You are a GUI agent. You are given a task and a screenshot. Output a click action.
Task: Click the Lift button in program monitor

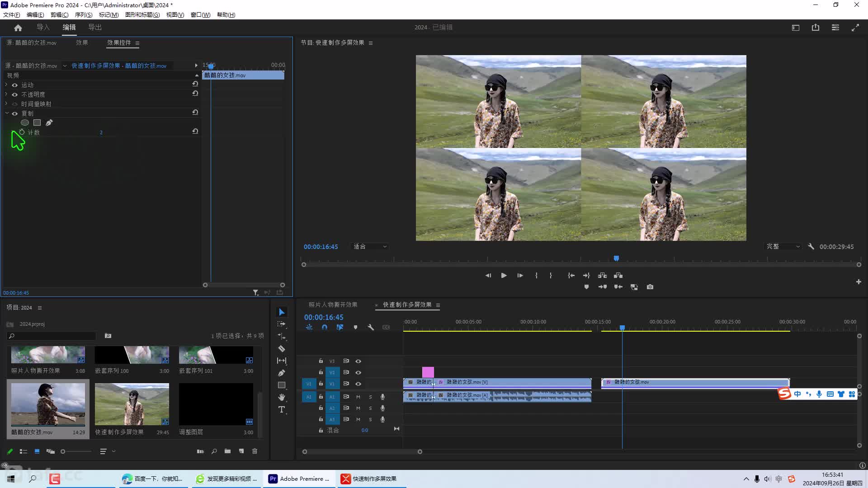(602, 276)
